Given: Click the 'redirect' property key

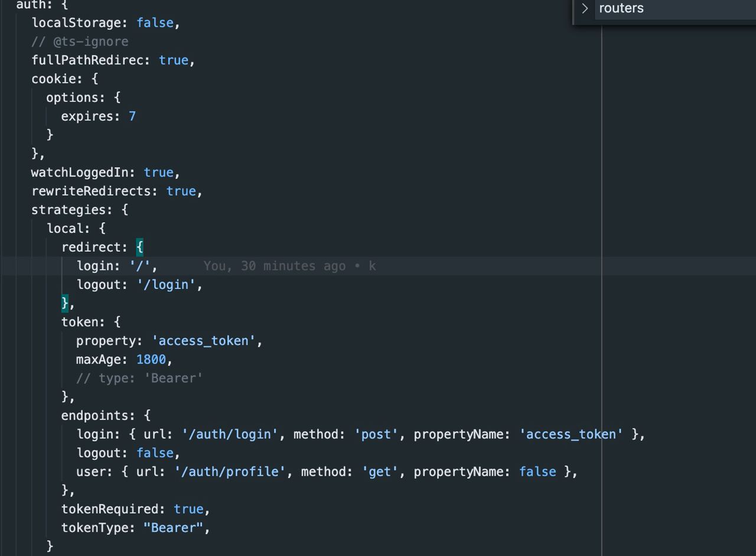Looking at the screenshot, I should [x=91, y=247].
